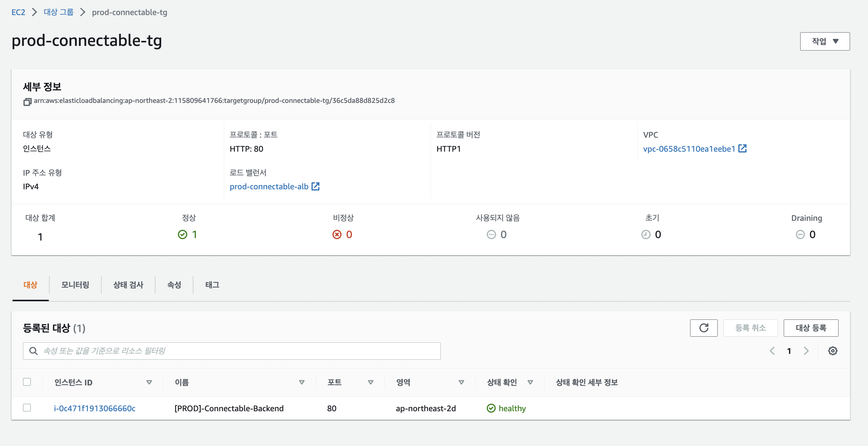The image size is (868, 446).
Task: Click external link icon beside prod-connectable-alb
Action: [315, 186]
